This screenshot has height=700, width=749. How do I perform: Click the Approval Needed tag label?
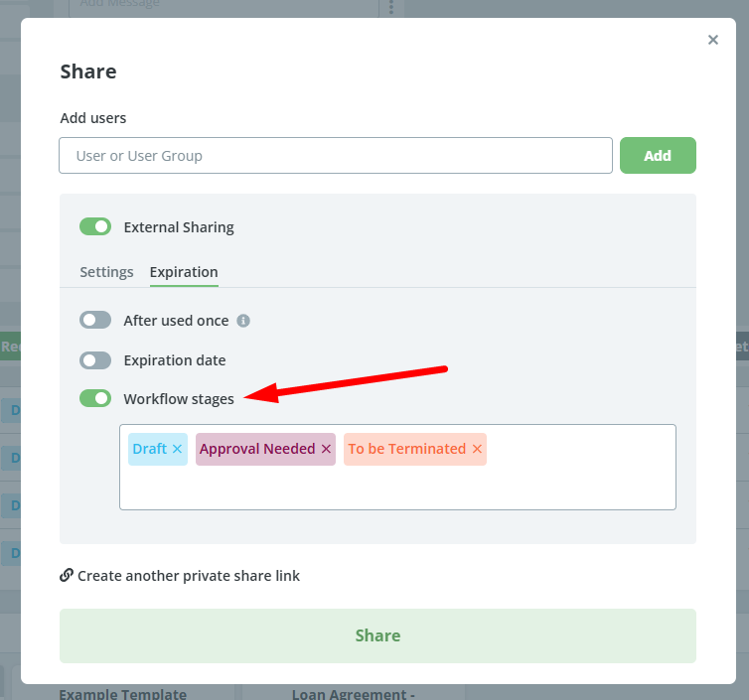[257, 449]
